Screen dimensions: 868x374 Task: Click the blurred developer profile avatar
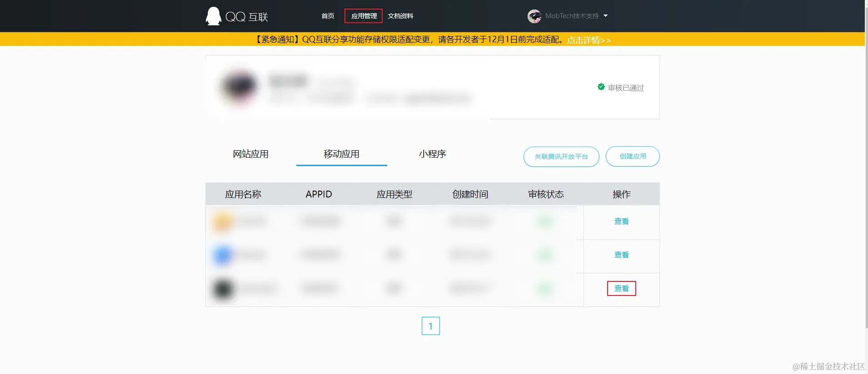(239, 87)
